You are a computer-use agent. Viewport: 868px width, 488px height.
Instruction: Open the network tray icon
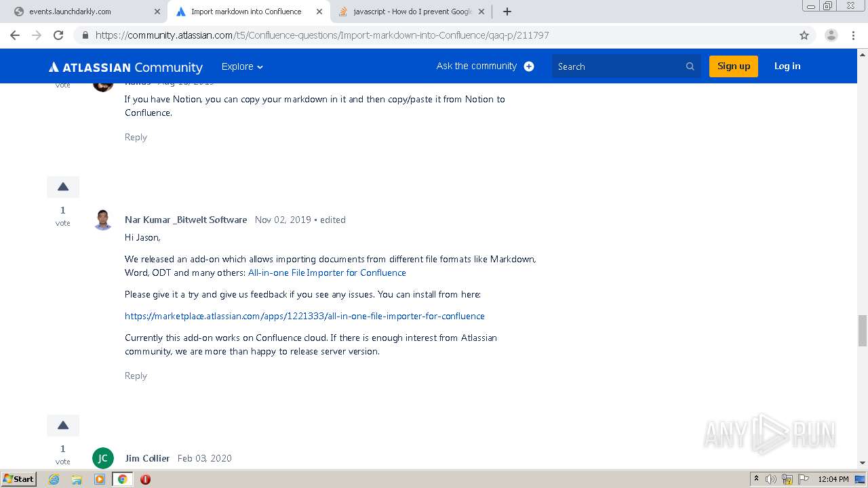tap(787, 479)
